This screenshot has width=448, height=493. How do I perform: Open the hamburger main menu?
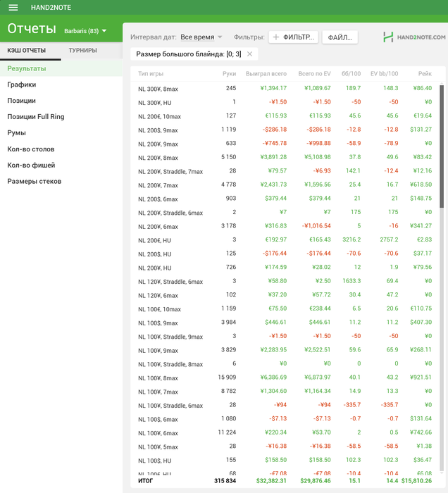point(13,7)
